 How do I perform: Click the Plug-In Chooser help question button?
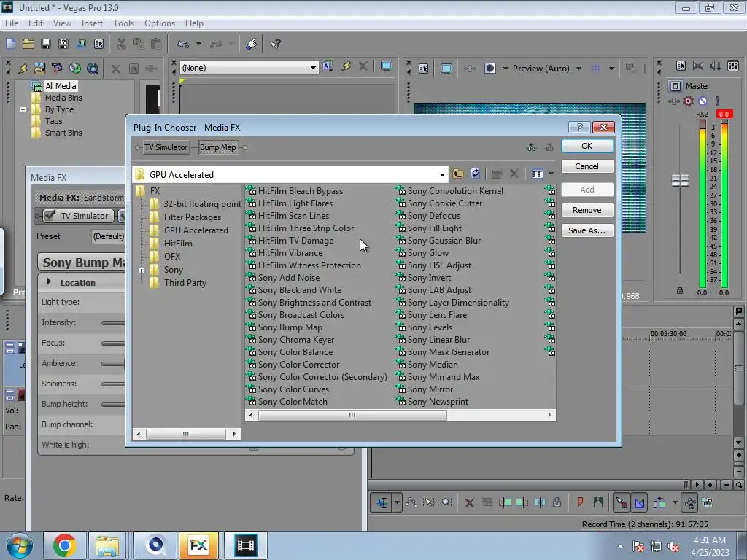(x=579, y=127)
